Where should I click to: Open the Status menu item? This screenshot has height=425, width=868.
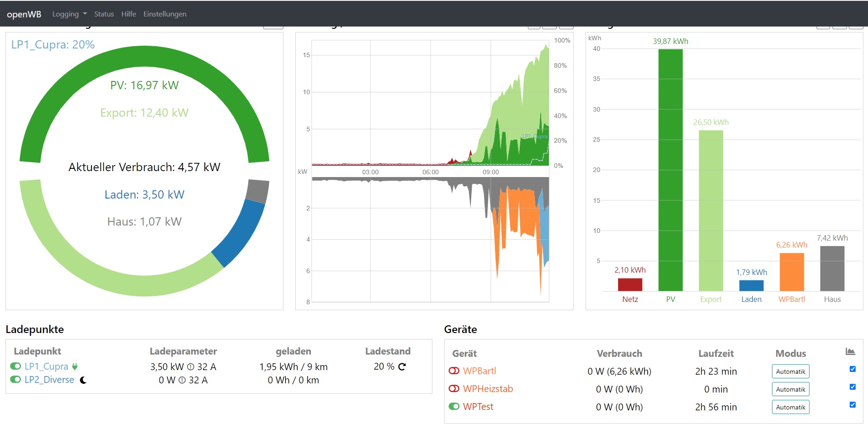coord(104,14)
